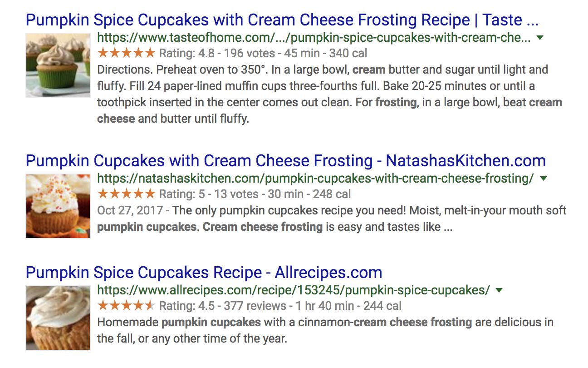Screen dimensions: 588x368
Task: Expand the dropdown arrow beside the tasteofhome URL
Action: pyautogui.click(x=540, y=38)
